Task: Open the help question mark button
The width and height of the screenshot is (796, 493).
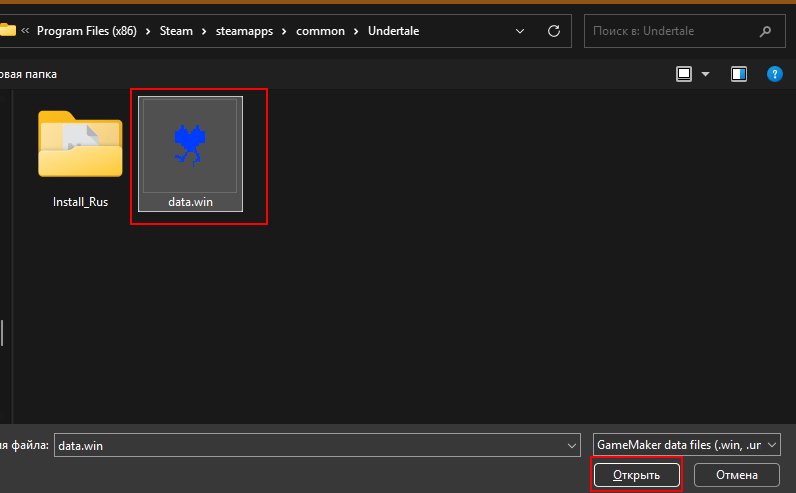Action: [774, 74]
